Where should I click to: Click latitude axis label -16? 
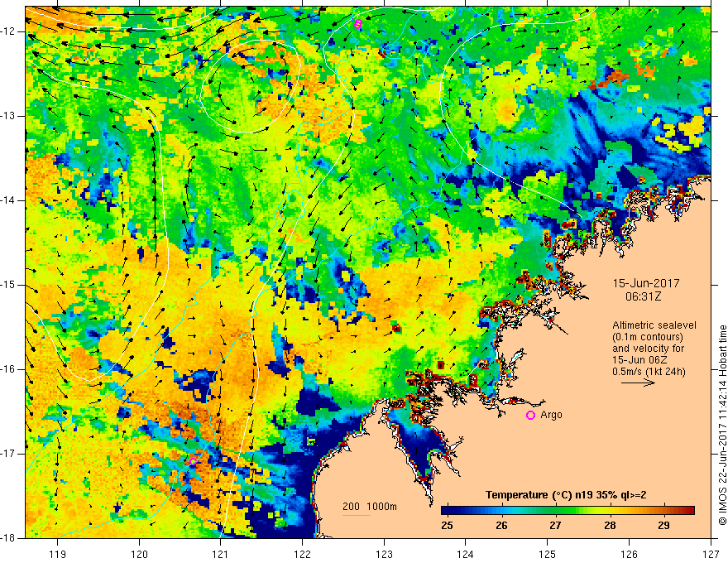click(x=9, y=369)
